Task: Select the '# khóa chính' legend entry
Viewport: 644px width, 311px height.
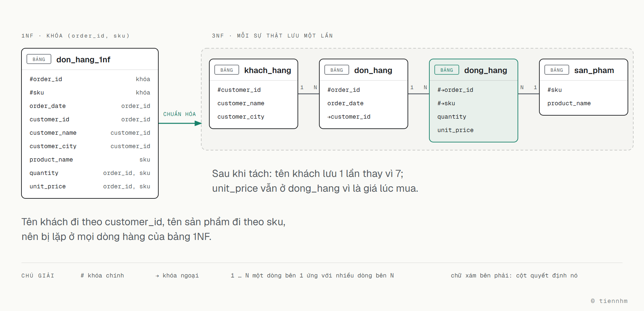Action: tap(102, 275)
